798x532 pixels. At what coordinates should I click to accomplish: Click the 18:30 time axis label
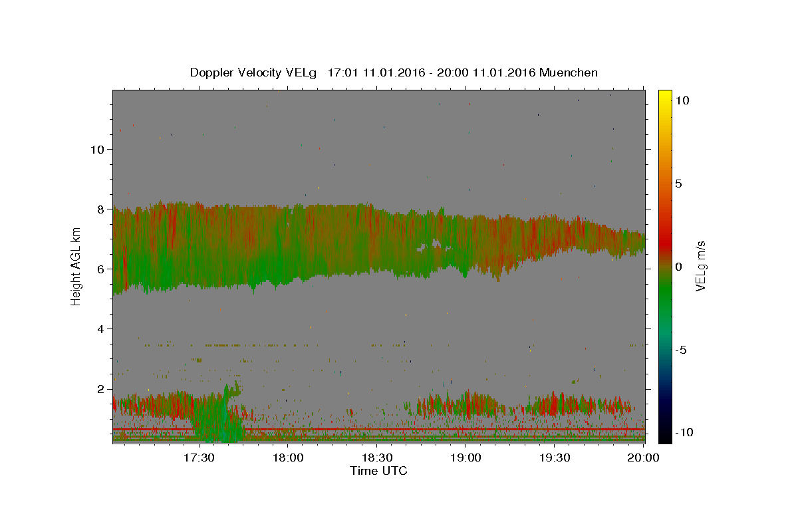pyautogui.click(x=376, y=458)
